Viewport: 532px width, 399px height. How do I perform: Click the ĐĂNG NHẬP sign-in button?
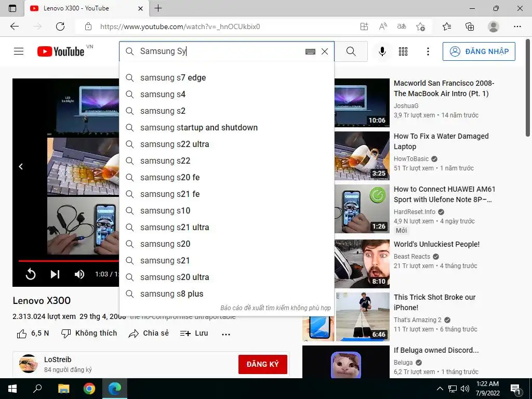pos(478,51)
